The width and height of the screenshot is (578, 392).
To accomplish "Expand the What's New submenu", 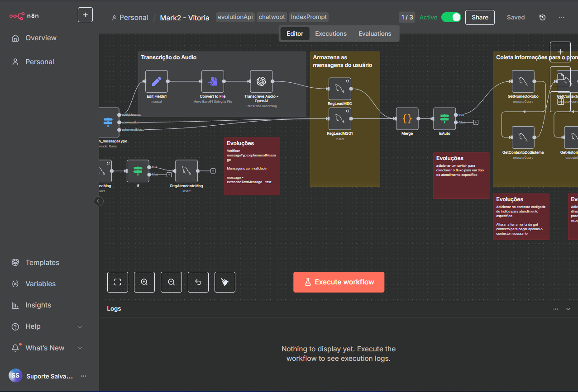I will coord(80,348).
